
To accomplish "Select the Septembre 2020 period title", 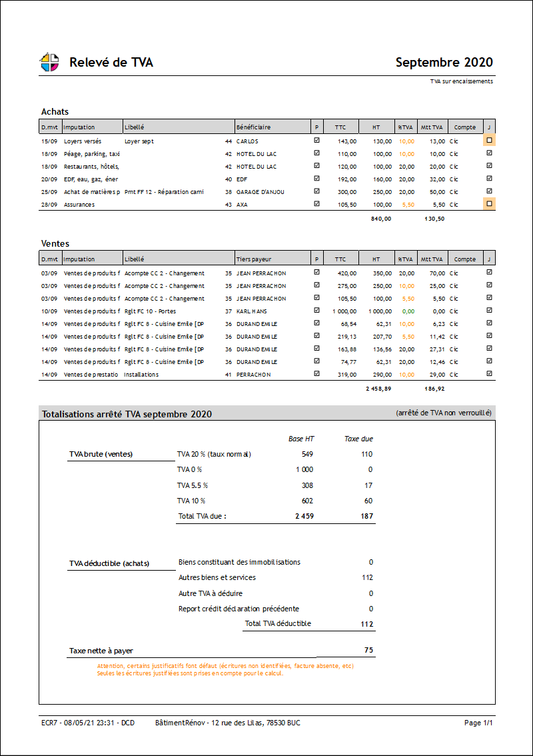I will (444, 63).
